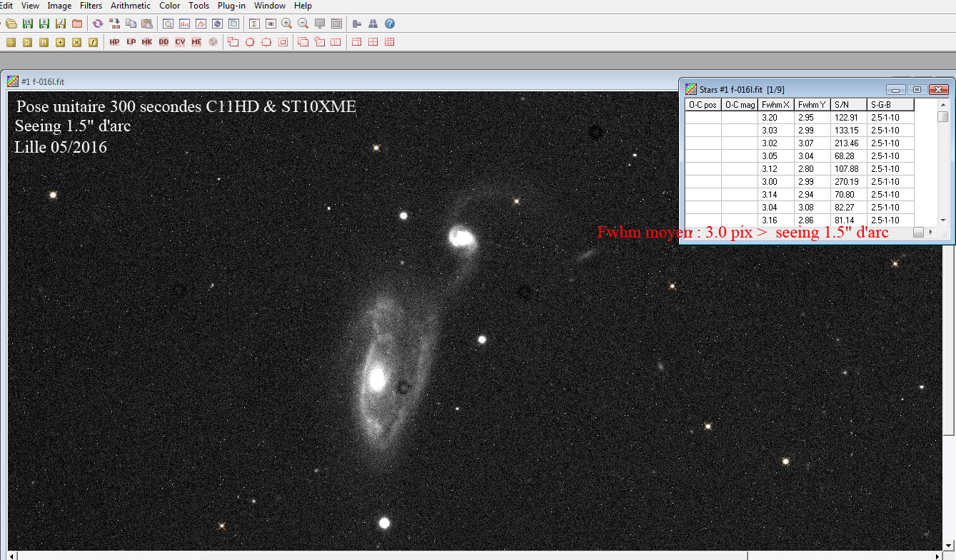Open the Help menu
This screenshot has width=956, height=560.
[x=303, y=6]
